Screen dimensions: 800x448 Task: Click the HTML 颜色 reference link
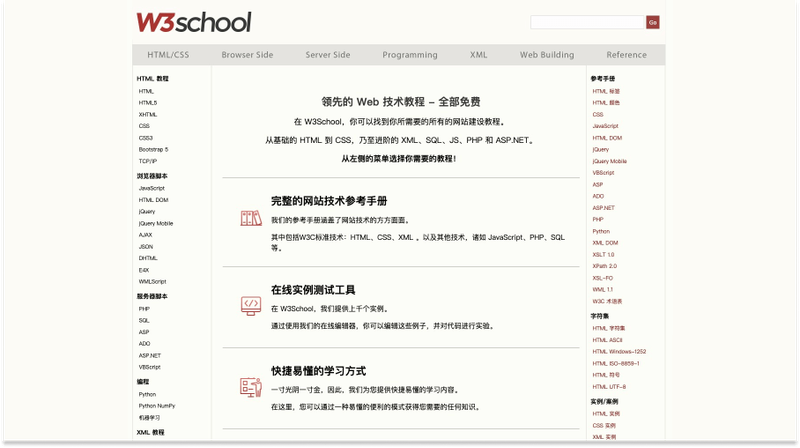606,103
